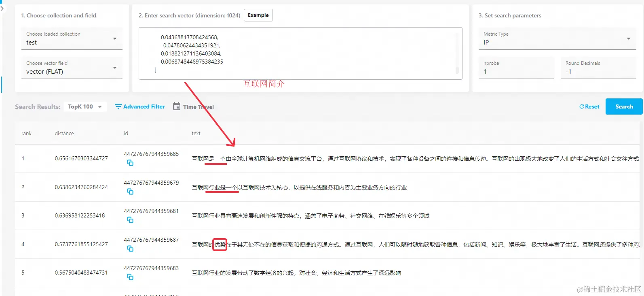
Task: Click the result text starting 互联网是一个由全球计算机网络
Action: click(x=415, y=159)
